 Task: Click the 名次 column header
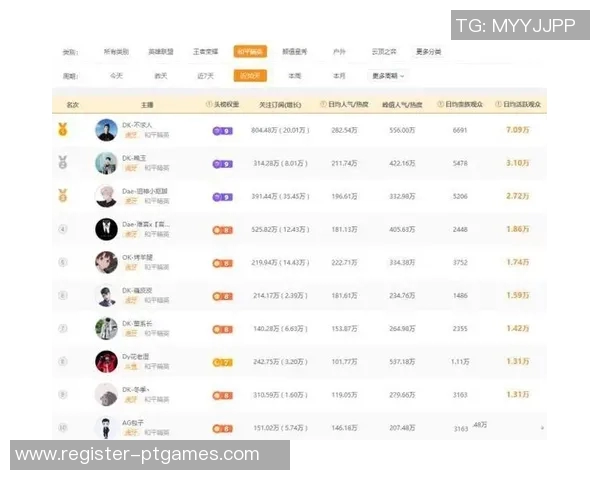coord(72,104)
